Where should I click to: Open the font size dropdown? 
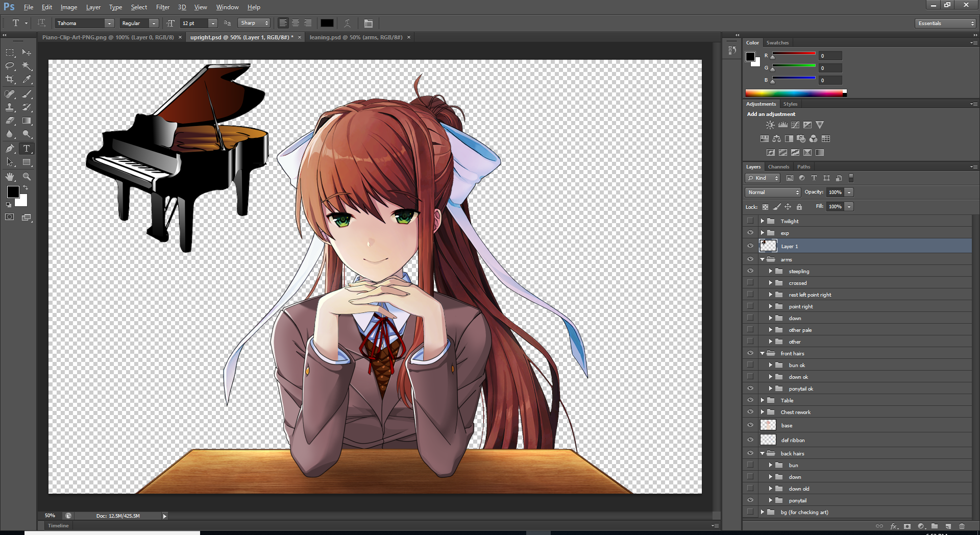point(213,23)
